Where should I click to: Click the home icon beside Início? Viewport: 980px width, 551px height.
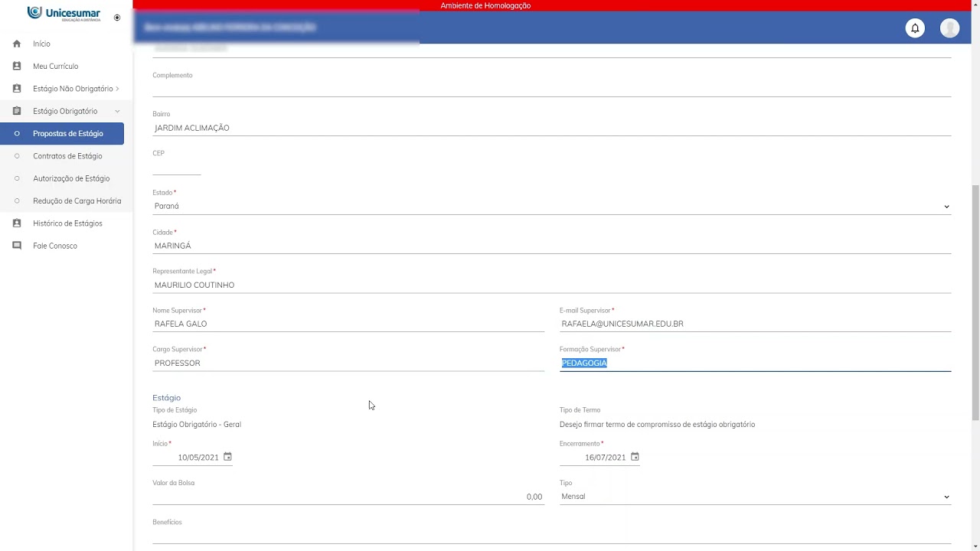pos(17,44)
